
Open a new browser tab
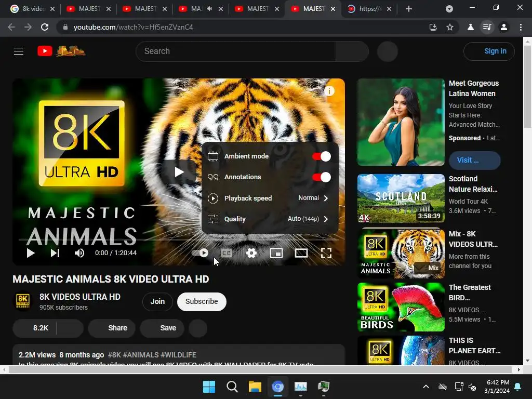pyautogui.click(x=409, y=9)
